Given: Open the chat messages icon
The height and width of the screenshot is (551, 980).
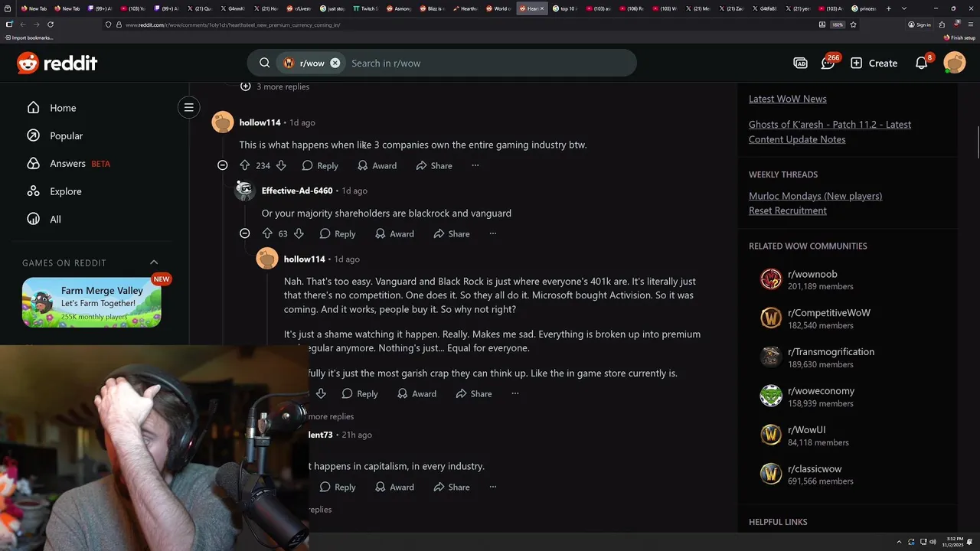Looking at the screenshot, I should coord(828,63).
